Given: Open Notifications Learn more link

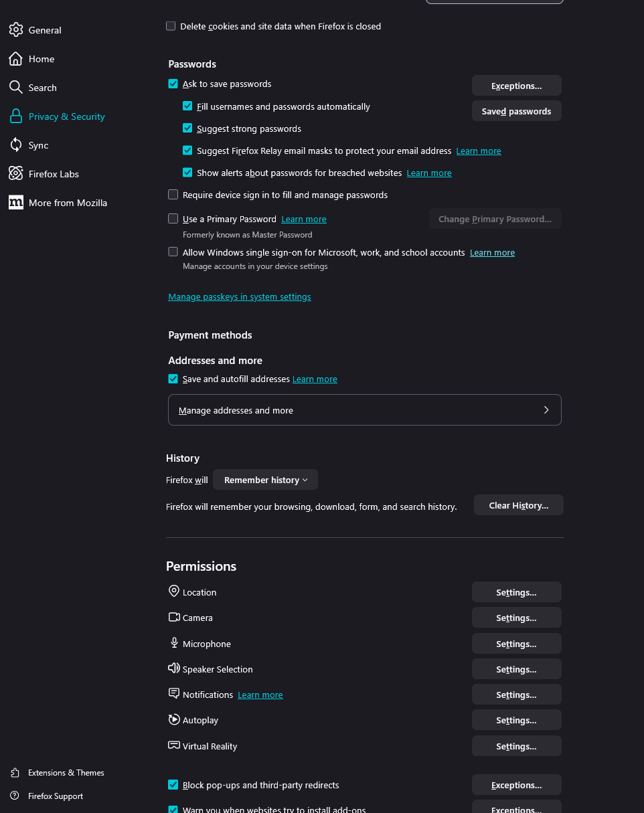Looking at the screenshot, I should click(260, 695).
